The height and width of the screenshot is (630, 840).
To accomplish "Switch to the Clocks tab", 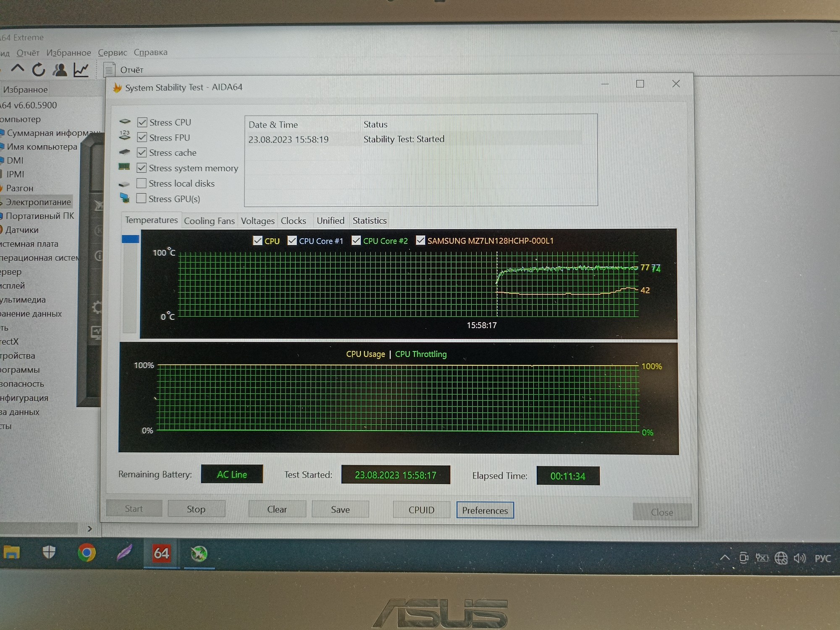I will (293, 221).
